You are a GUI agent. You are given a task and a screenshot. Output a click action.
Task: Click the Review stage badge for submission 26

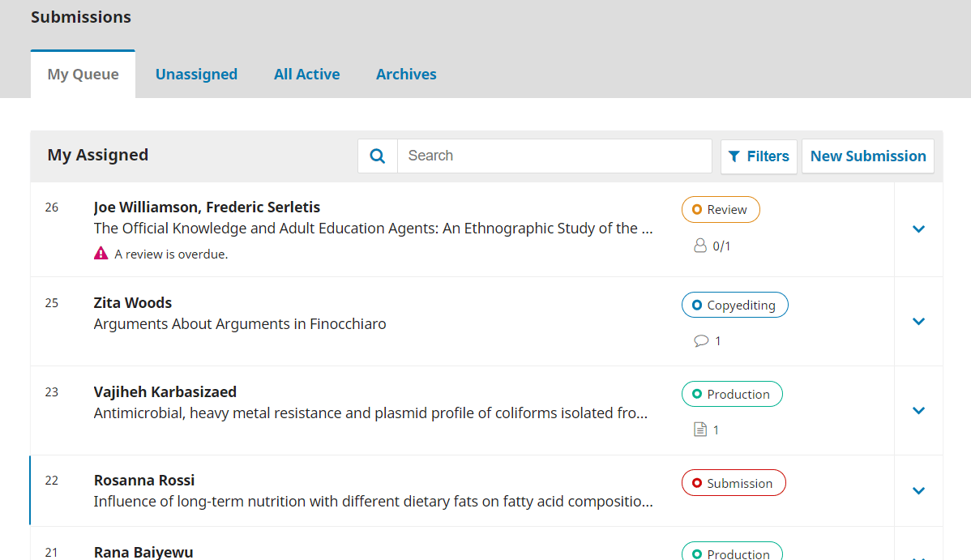pyautogui.click(x=720, y=209)
